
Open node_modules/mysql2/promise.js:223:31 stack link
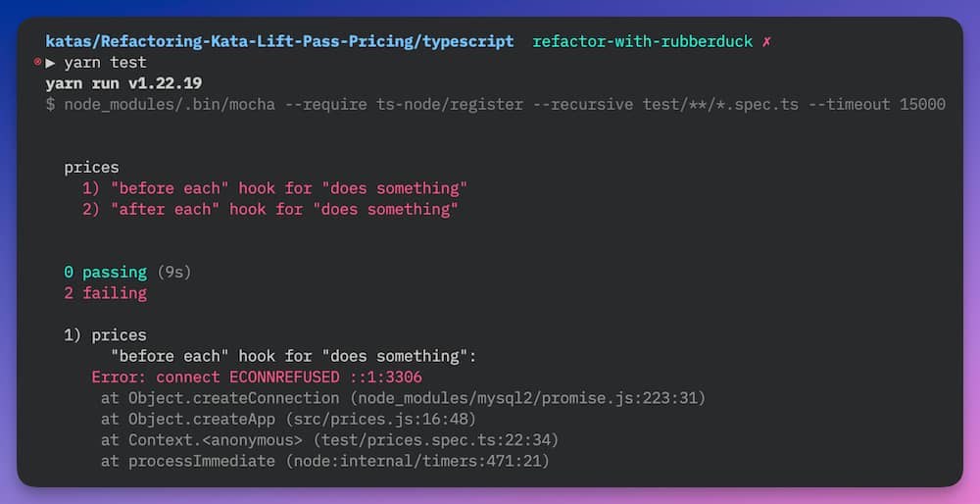pos(527,398)
